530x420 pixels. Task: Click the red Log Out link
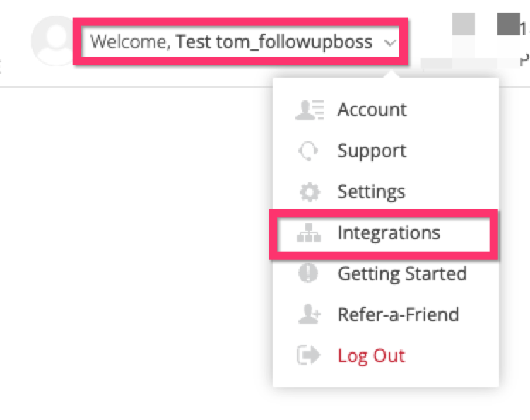[371, 356]
